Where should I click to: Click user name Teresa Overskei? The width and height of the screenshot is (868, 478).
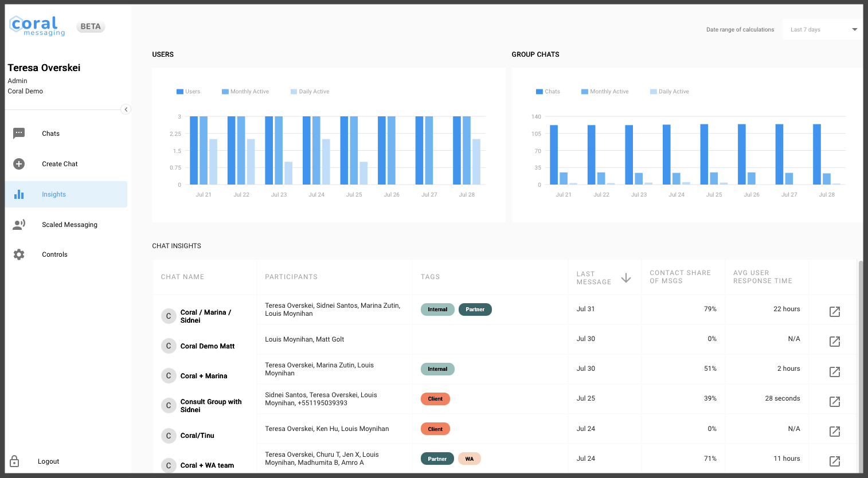tap(44, 68)
